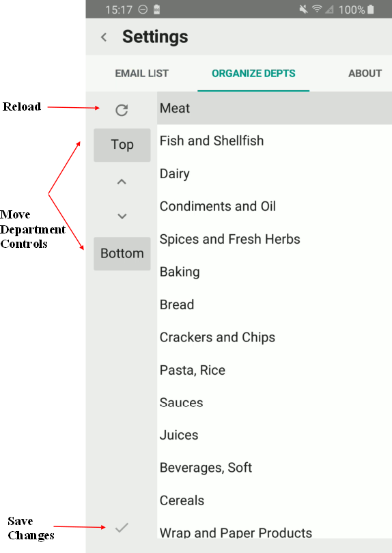Viewport: 392px width, 553px height.
Task: Tap the battery icon in status bar
Action: point(370,9)
